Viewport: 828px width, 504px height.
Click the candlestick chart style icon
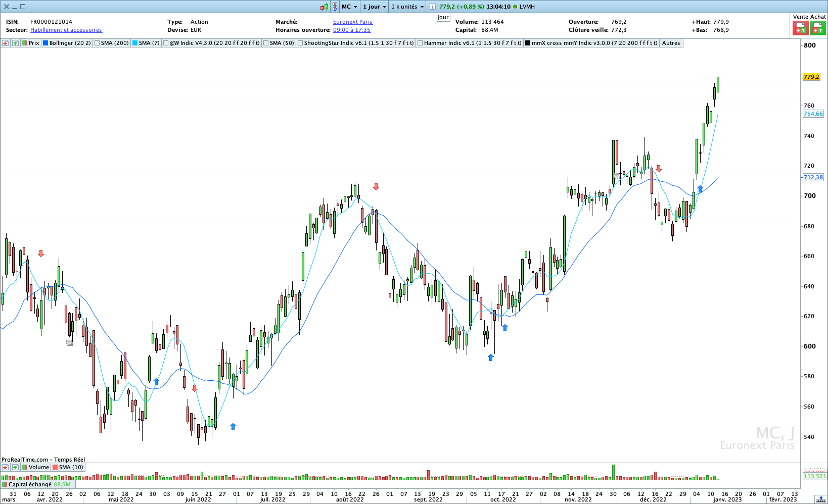pyautogui.click(x=325, y=7)
